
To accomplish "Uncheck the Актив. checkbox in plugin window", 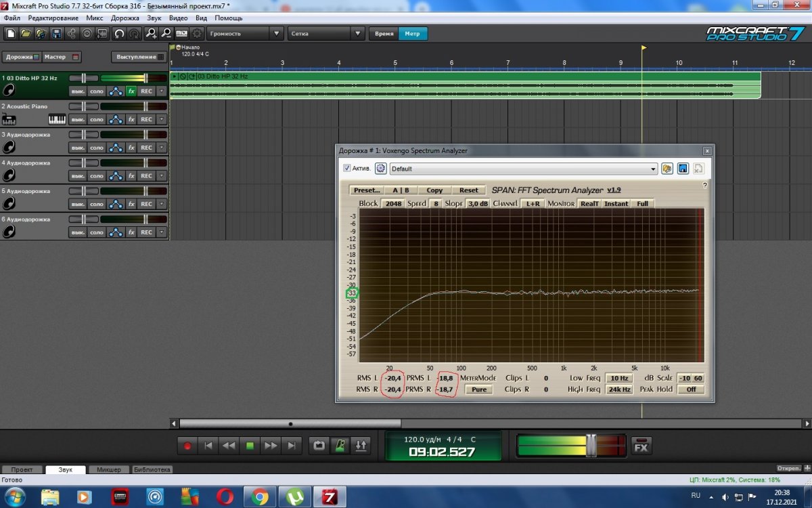I will [347, 169].
